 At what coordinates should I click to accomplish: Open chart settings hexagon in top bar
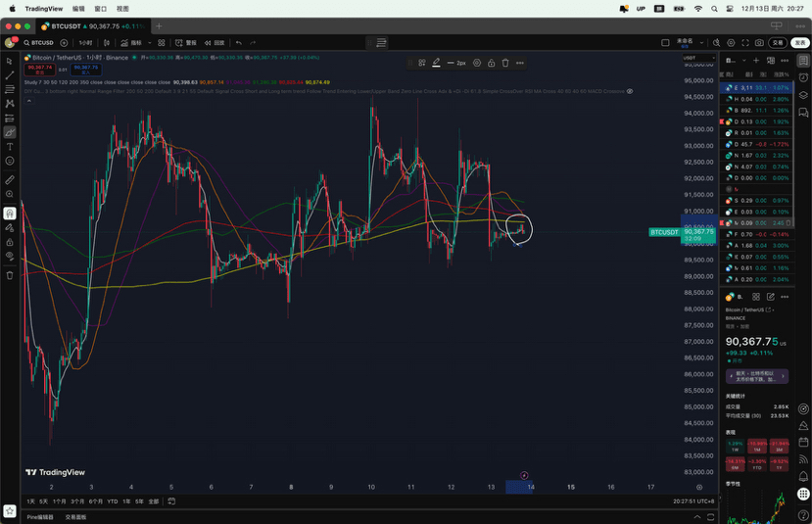731,43
